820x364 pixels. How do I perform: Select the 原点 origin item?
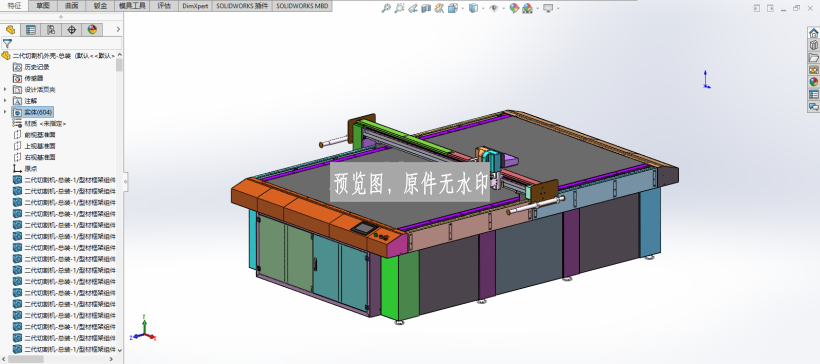point(31,169)
